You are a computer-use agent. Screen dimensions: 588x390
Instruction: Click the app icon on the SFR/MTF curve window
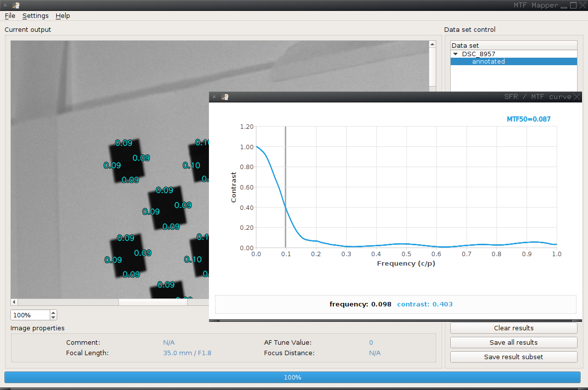[224, 97]
